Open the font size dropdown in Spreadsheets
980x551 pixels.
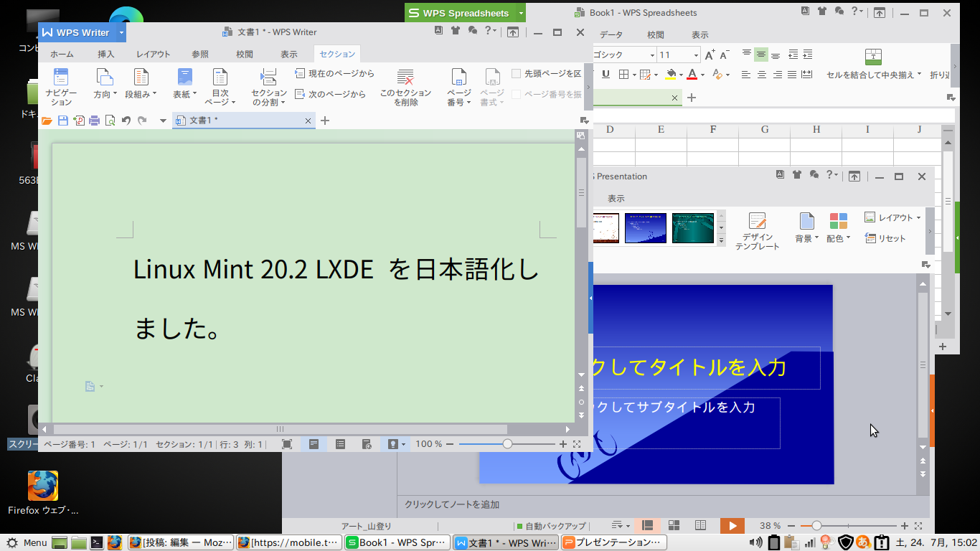coord(696,55)
